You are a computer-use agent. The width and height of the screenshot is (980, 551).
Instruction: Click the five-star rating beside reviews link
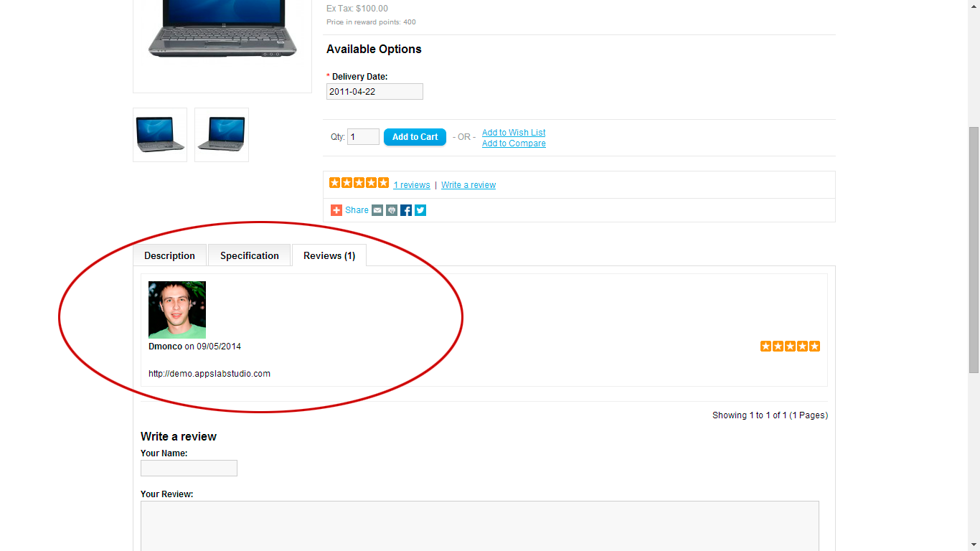click(x=359, y=183)
